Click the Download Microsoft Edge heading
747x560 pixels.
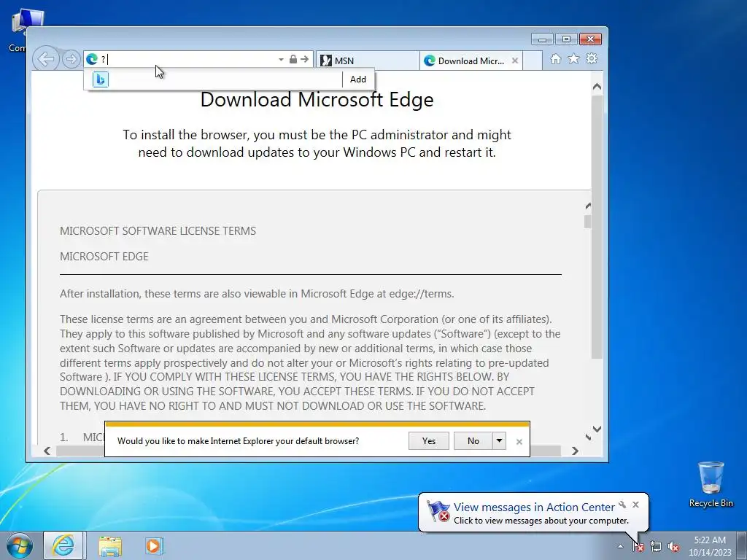tap(317, 99)
